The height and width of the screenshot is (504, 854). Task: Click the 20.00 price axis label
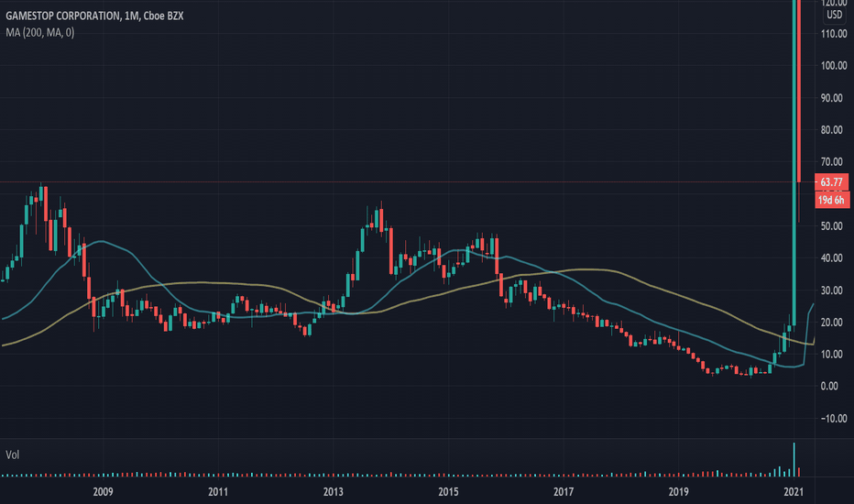coord(832,322)
